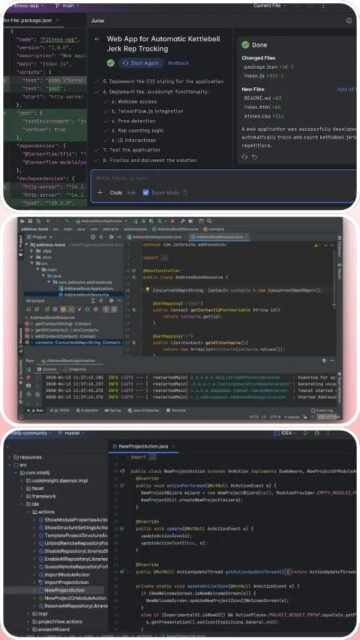Image resolution: width=360 pixels, height=640 pixels.
Task: Open new file README.md in Done panel
Action: click(257, 98)
